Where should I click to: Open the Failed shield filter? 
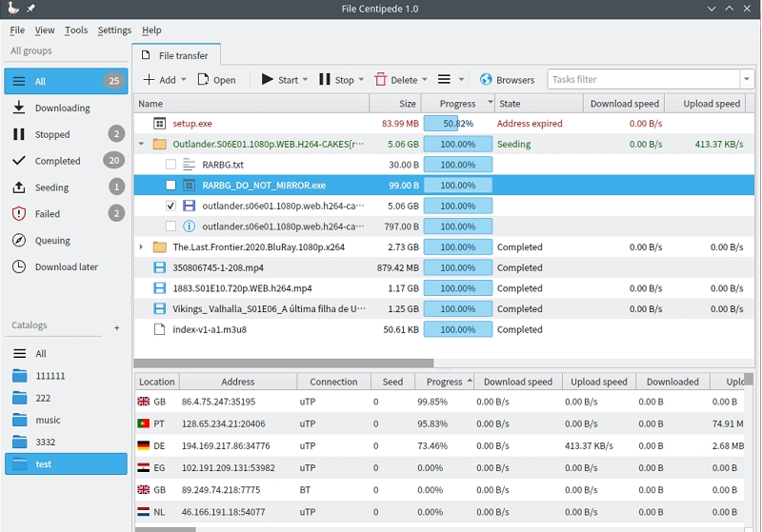pos(47,214)
